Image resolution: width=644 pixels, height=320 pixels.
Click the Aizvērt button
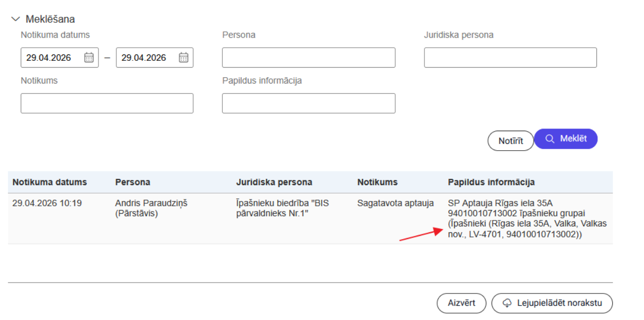pos(461,303)
